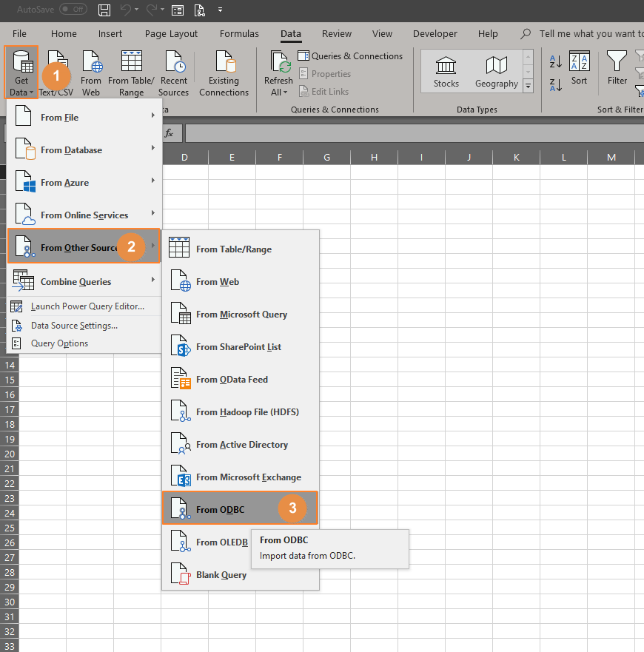Expand From Online Services submenu
The image size is (644, 652).
pos(84,215)
